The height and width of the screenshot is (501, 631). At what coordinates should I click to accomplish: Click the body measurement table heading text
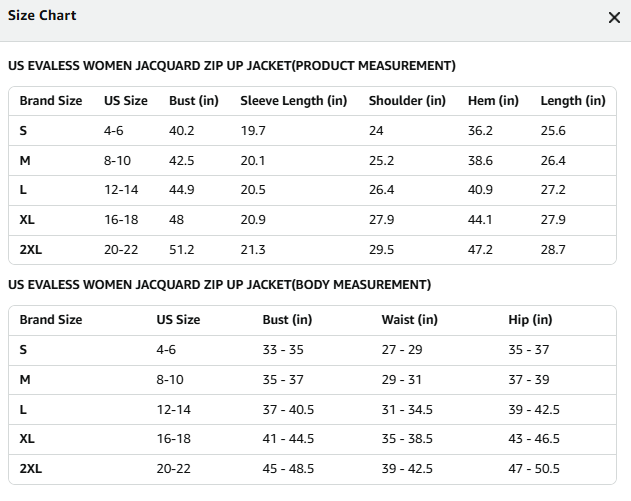(220, 285)
